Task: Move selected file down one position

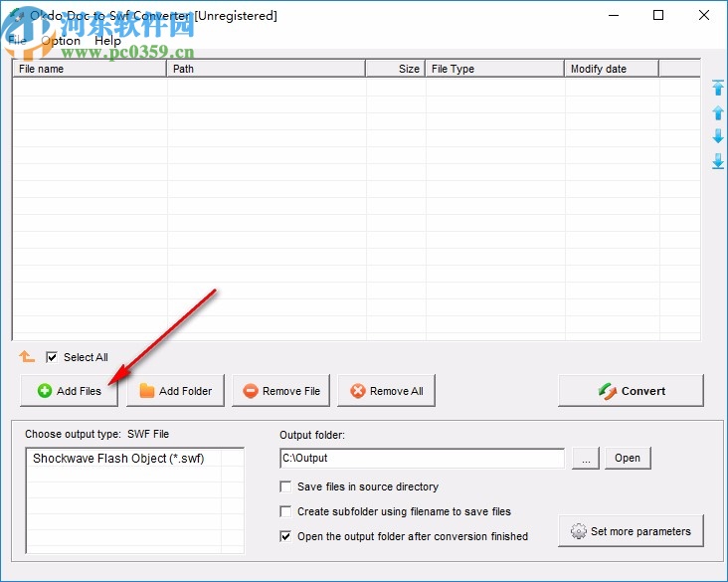Action: click(718, 136)
